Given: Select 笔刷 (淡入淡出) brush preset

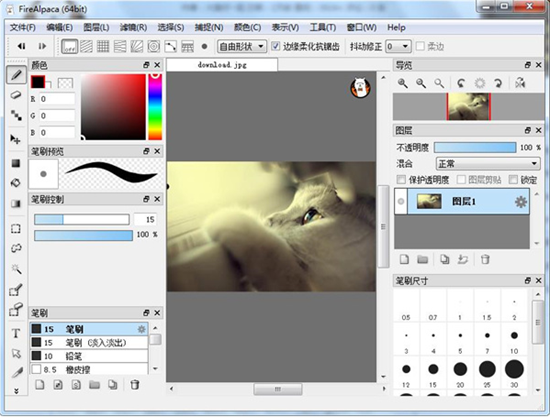Looking at the screenshot, I should (x=89, y=343).
